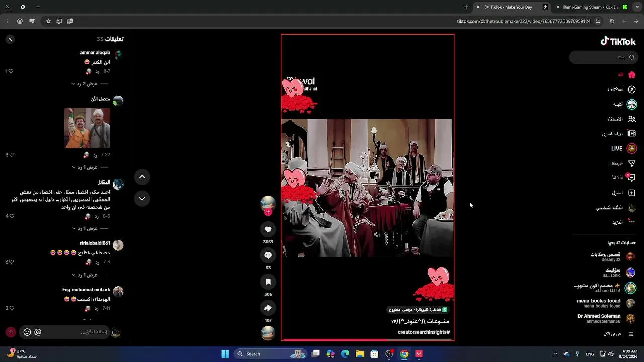
Task: Show hidden system tray icons
Action: coord(555,354)
